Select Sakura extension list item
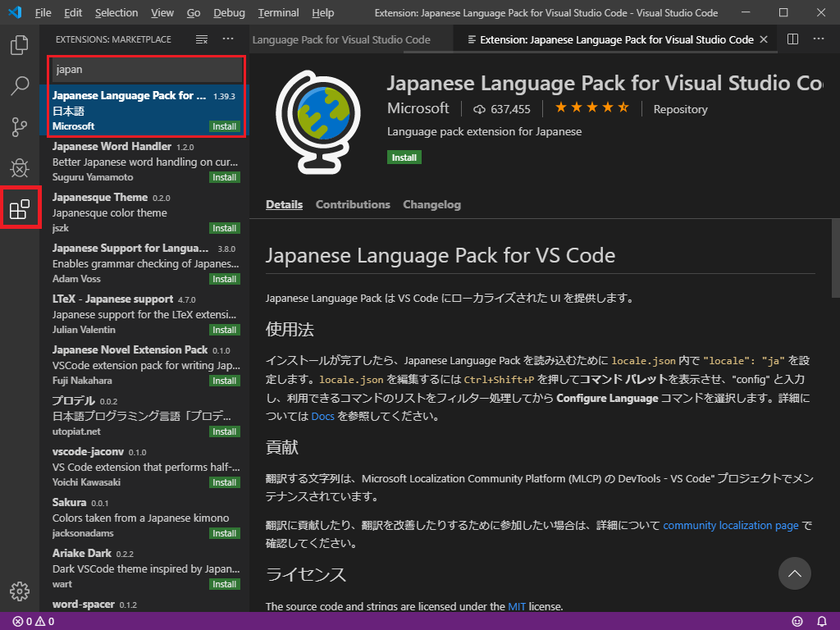The image size is (840, 630). point(144,518)
